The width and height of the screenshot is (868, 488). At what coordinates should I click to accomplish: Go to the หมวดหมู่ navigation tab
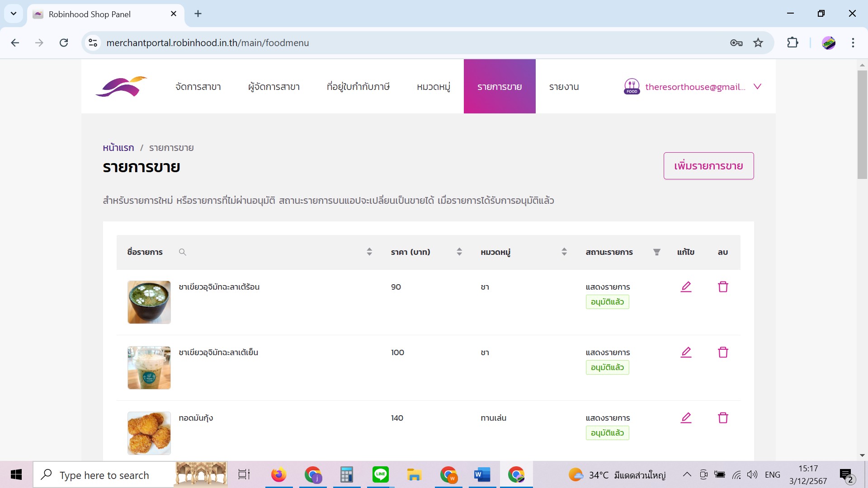(x=433, y=87)
